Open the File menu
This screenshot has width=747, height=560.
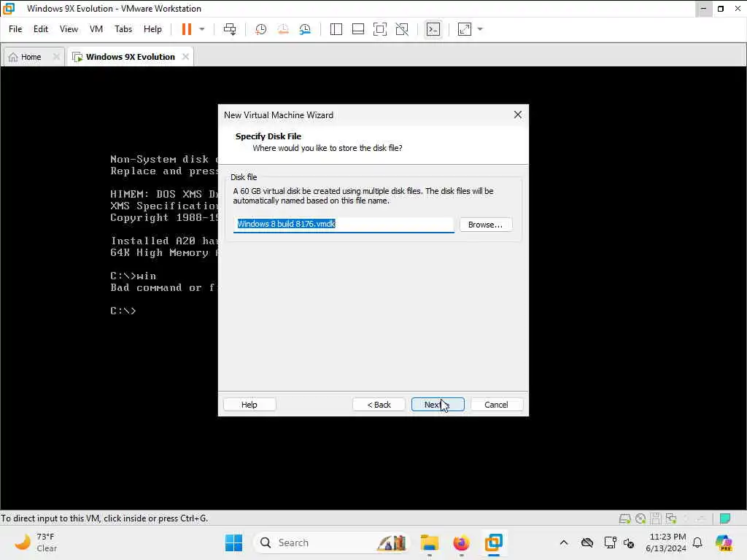[15, 29]
